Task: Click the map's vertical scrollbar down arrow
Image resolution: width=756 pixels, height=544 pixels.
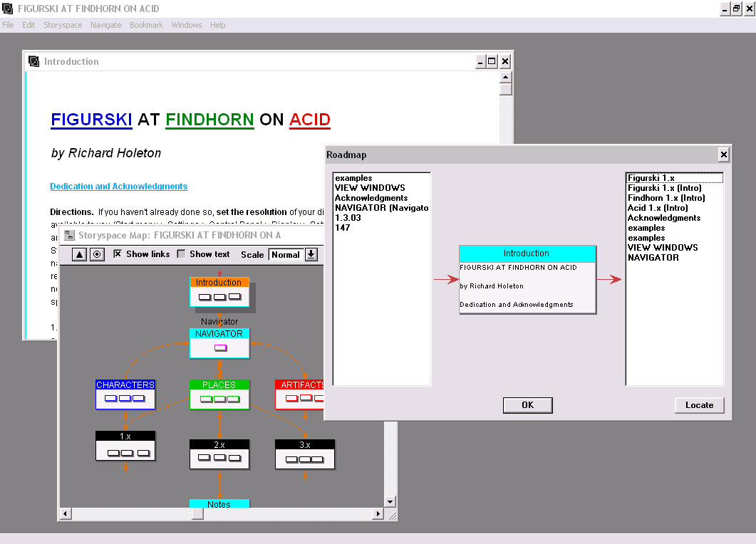Action: coord(390,501)
